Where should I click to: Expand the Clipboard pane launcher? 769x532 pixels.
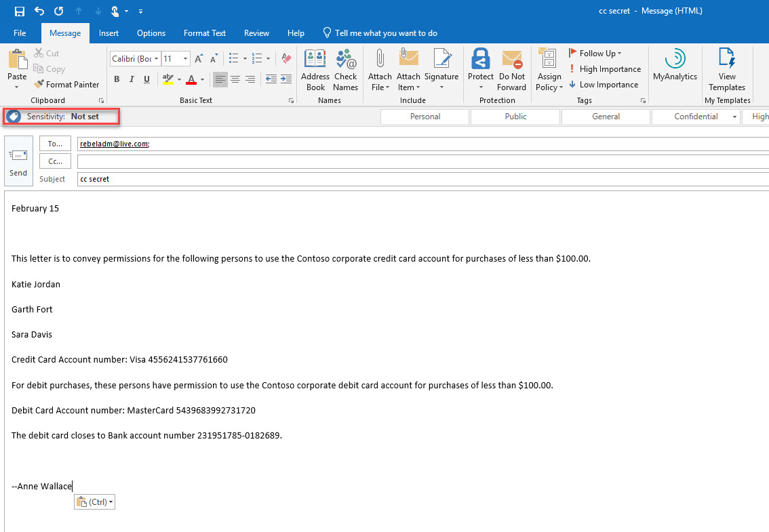102,100
